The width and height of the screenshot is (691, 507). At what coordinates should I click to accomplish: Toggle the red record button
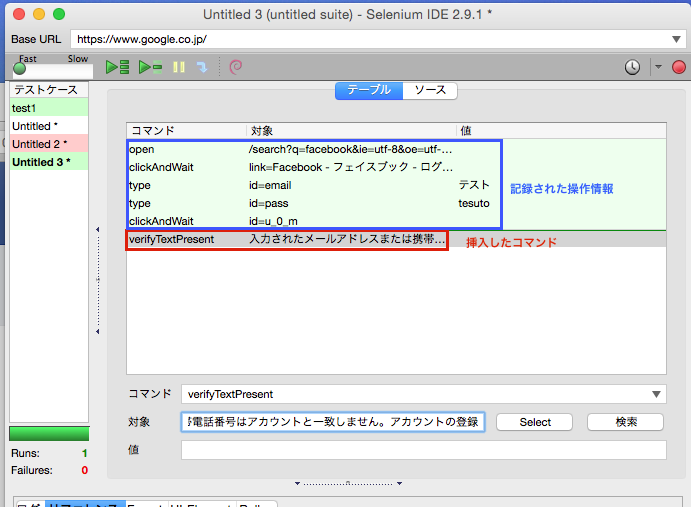point(679,68)
